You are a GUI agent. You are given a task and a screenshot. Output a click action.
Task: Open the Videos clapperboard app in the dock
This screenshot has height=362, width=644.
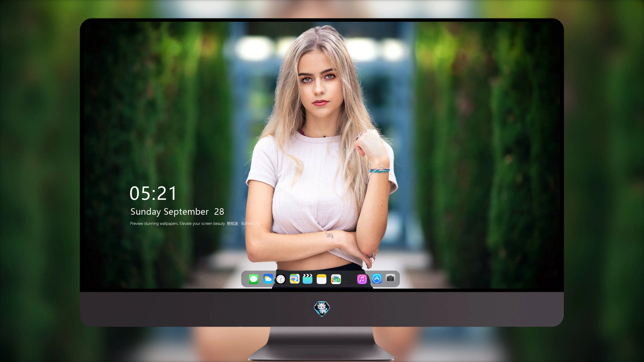(308, 279)
